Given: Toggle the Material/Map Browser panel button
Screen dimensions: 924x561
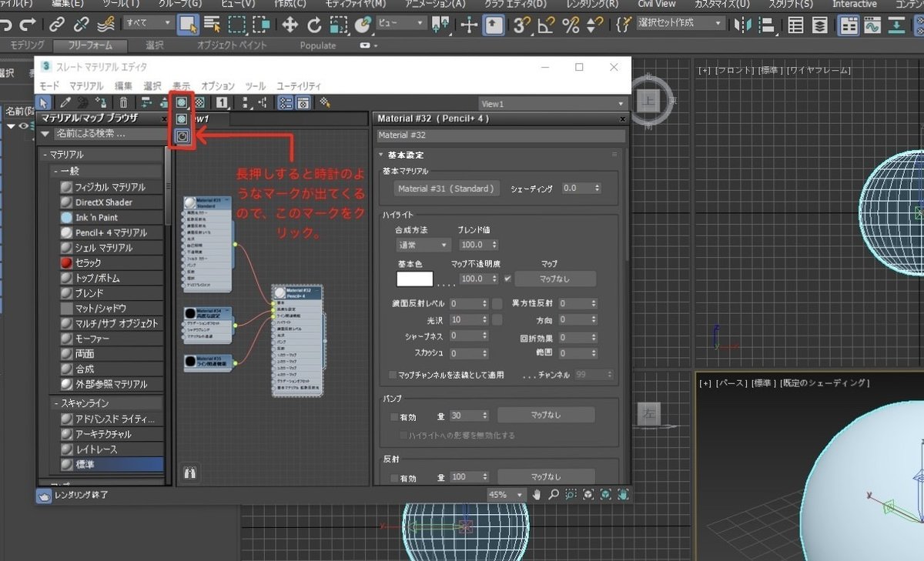Looking at the screenshot, I should point(285,102).
